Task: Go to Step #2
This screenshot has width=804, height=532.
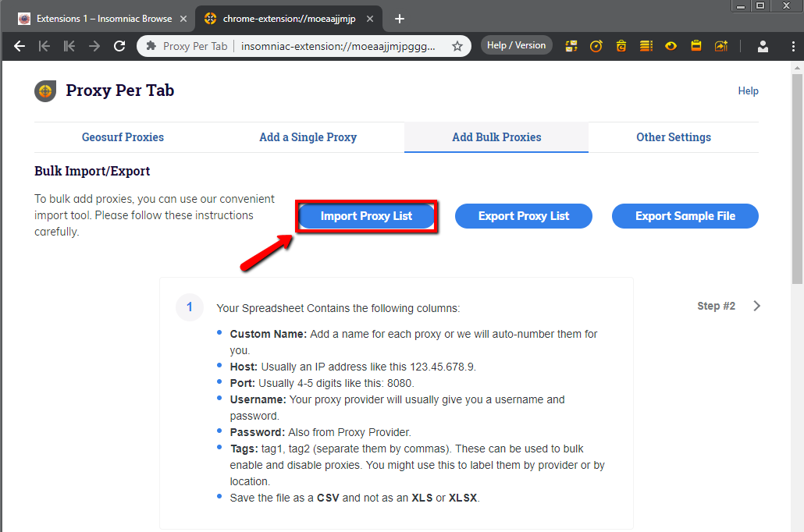Action: point(716,306)
